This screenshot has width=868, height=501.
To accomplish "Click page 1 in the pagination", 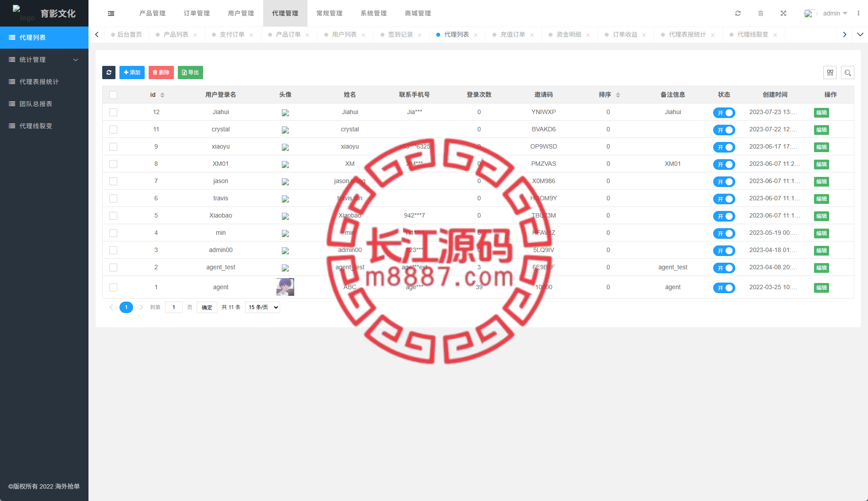I will [126, 307].
